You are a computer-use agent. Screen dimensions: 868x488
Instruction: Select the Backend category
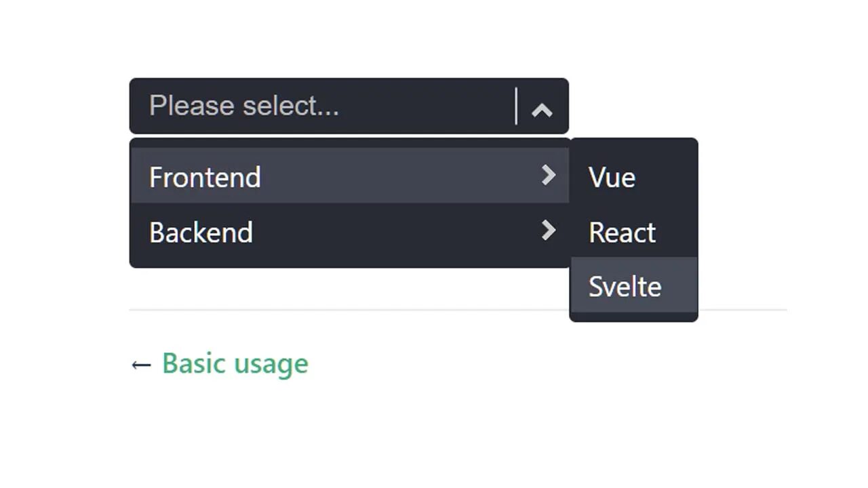pyautogui.click(x=339, y=232)
